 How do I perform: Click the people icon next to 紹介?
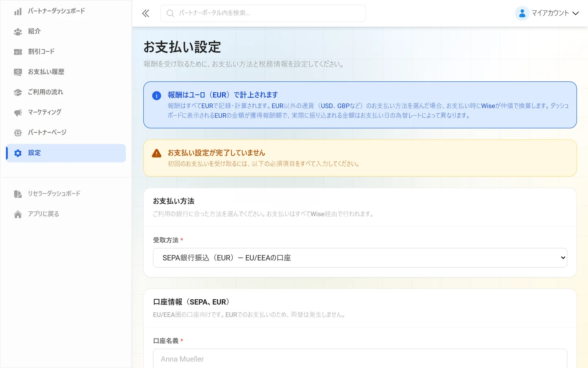click(18, 31)
